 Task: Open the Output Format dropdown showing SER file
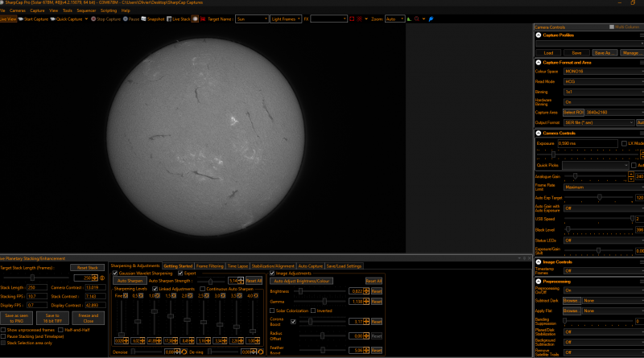pyautogui.click(x=599, y=123)
